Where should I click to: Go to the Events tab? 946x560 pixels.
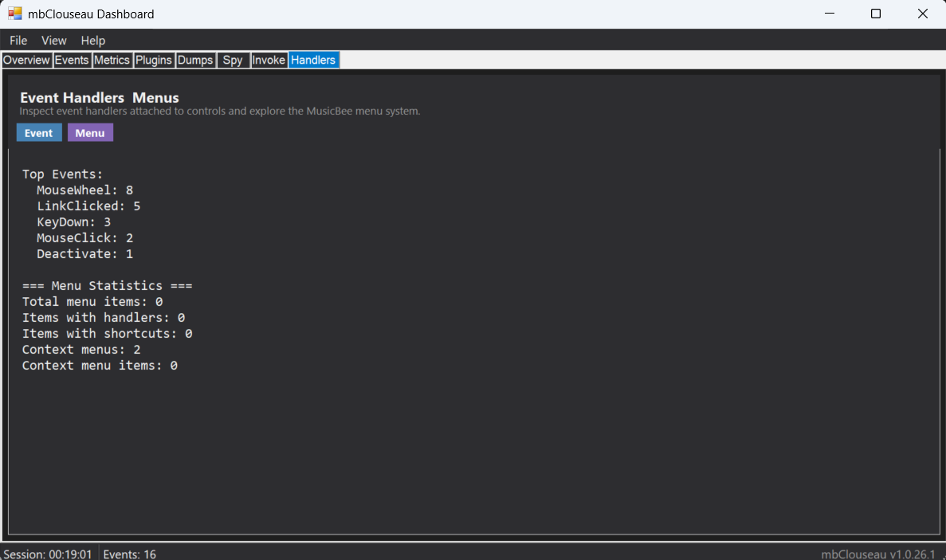coord(72,60)
